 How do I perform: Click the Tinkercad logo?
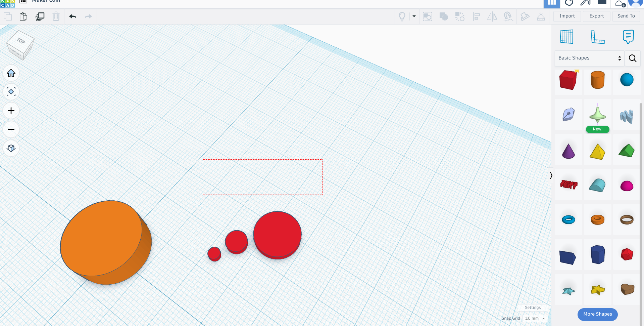7,3
